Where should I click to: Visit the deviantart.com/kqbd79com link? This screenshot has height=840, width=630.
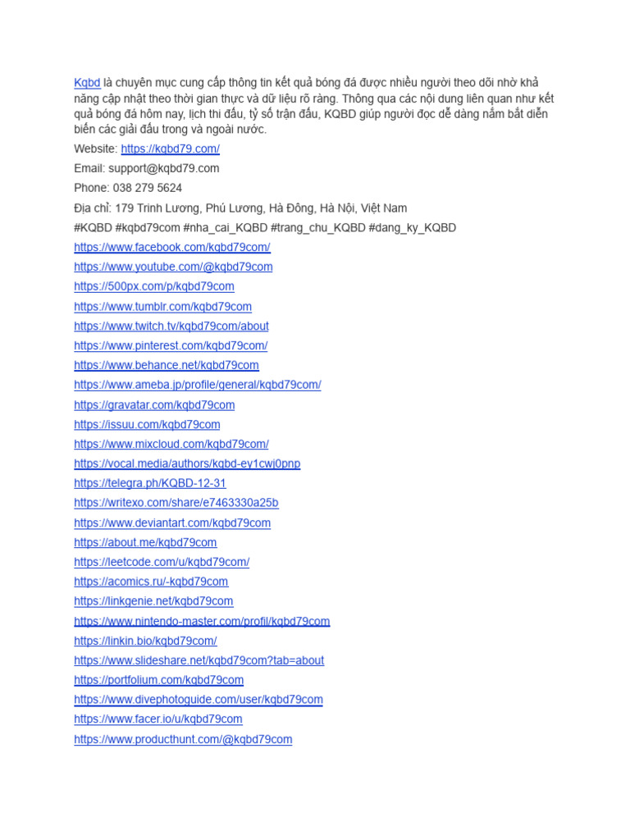coord(172,523)
